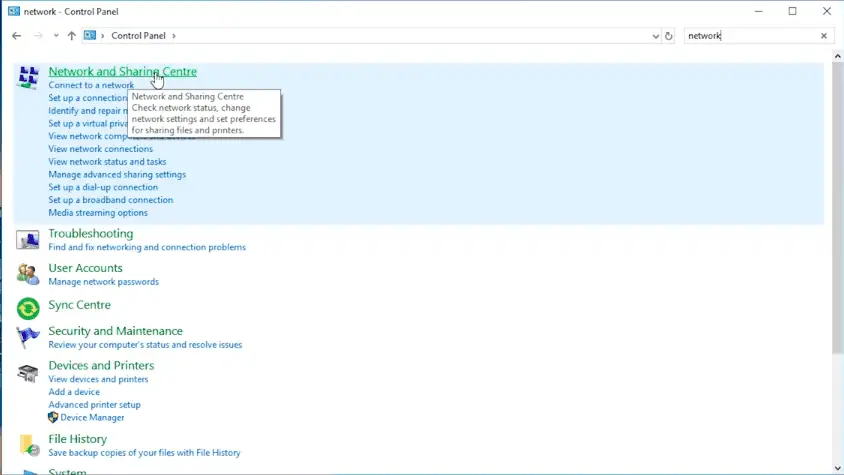Viewport: 844px width, 475px height.
Task: Click Find and fix networking and connection problems
Action: click(x=147, y=247)
